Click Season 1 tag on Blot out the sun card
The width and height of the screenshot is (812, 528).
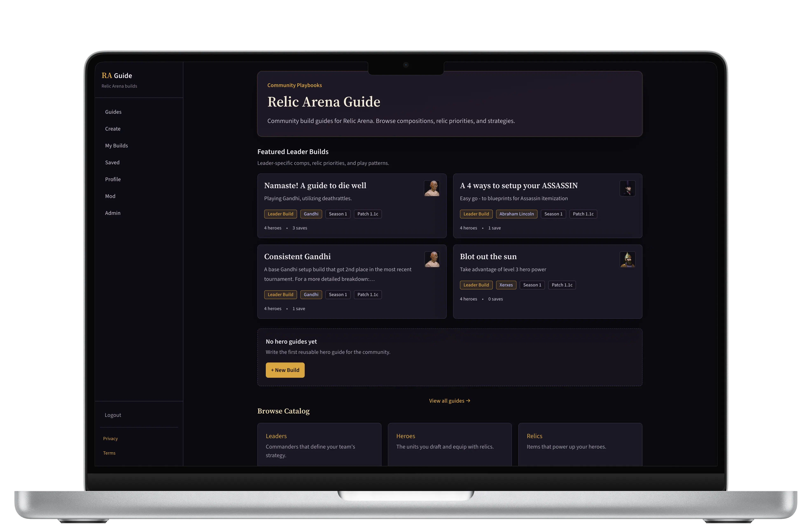click(532, 285)
